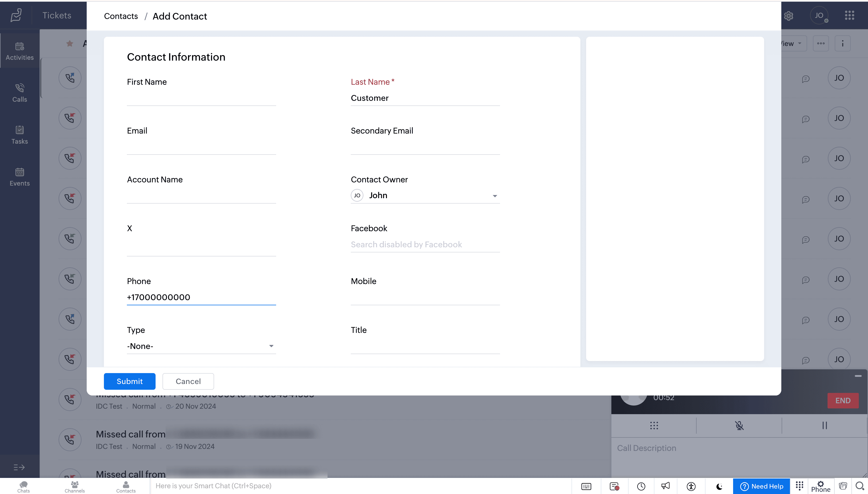Viewport: 868px width, 494px height.
Task: Expand the sidebar using arrow icon
Action: tap(19, 467)
